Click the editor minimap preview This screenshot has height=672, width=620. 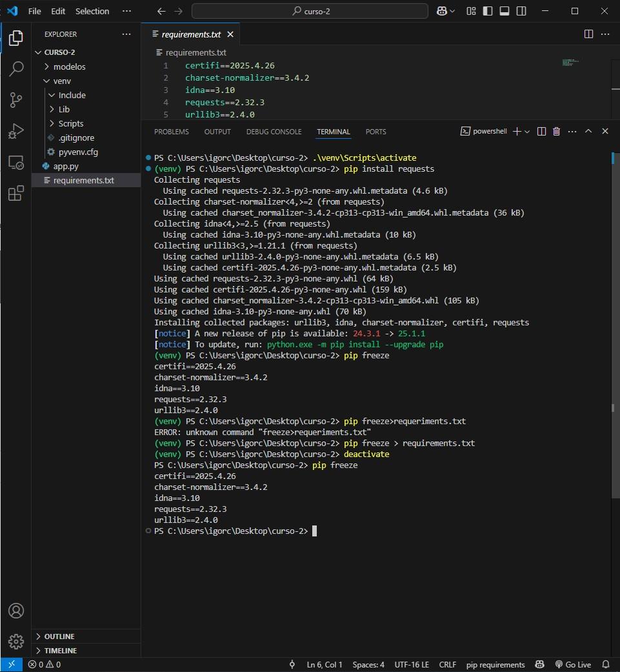[570, 63]
